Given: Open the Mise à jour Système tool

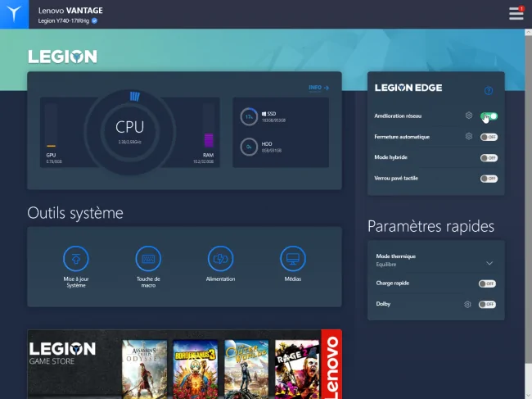Looking at the screenshot, I should click(76, 259).
